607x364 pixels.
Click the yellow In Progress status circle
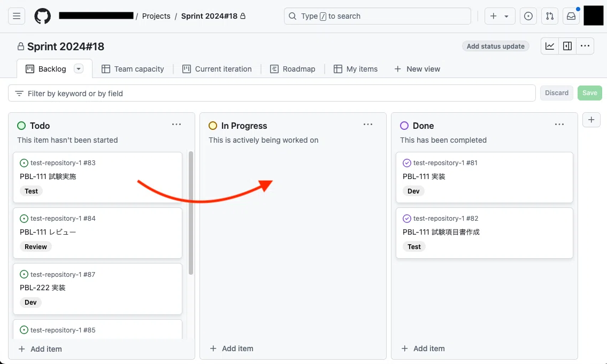[212, 126]
